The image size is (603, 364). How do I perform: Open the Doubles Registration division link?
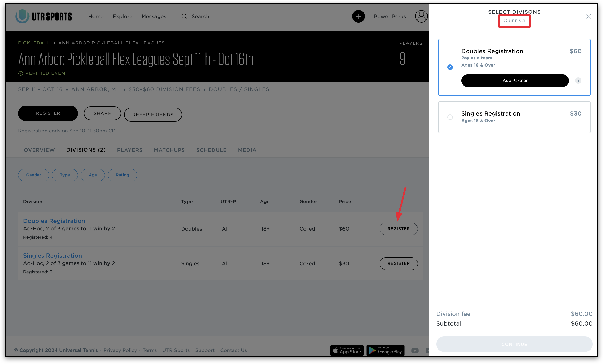tap(54, 221)
